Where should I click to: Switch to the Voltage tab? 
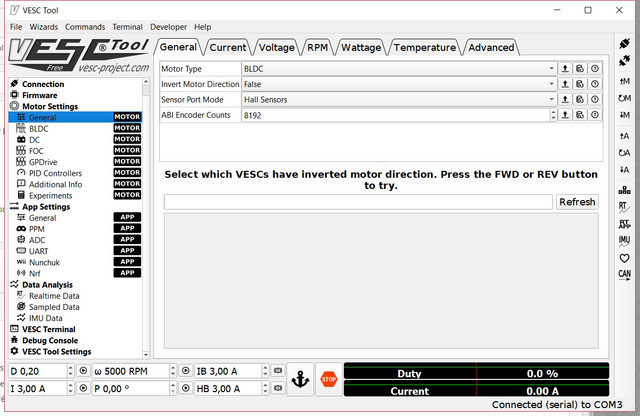pyautogui.click(x=277, y=47)
